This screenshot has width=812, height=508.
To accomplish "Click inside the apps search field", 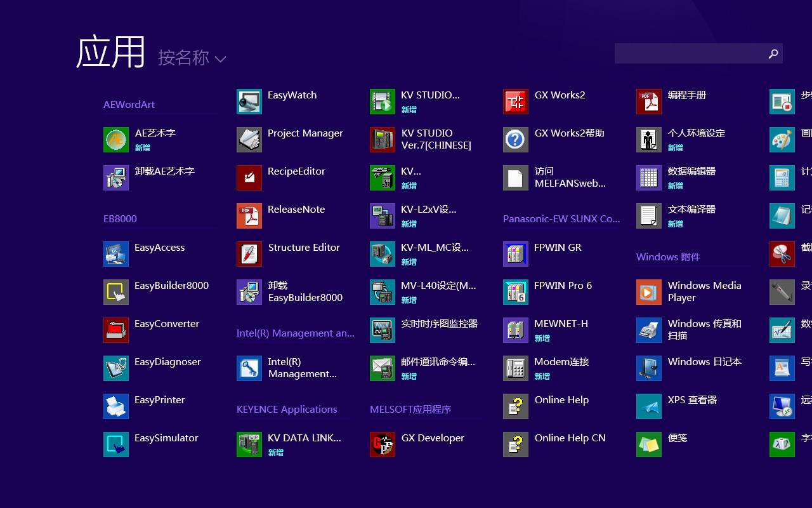I will (688, 54).
